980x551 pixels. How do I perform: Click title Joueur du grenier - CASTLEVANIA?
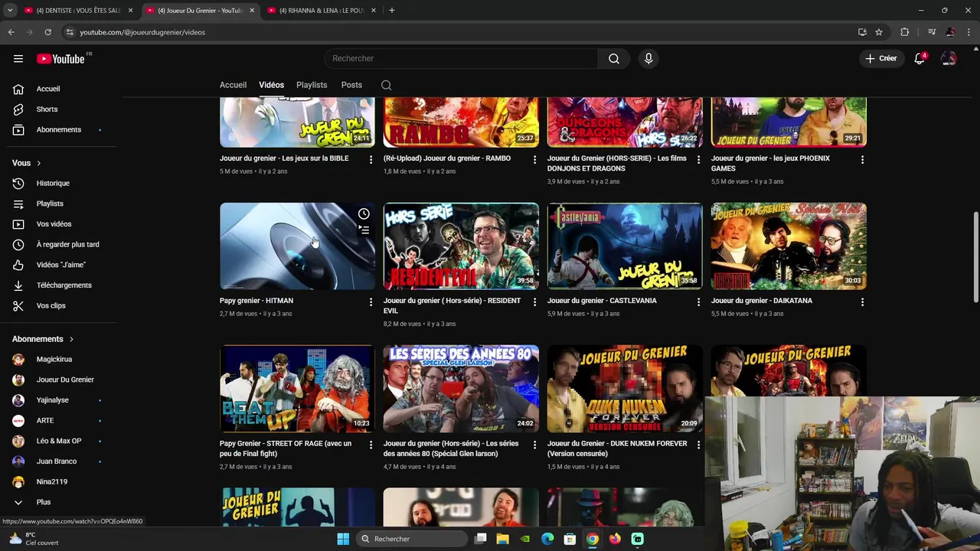tap(602, 301)
